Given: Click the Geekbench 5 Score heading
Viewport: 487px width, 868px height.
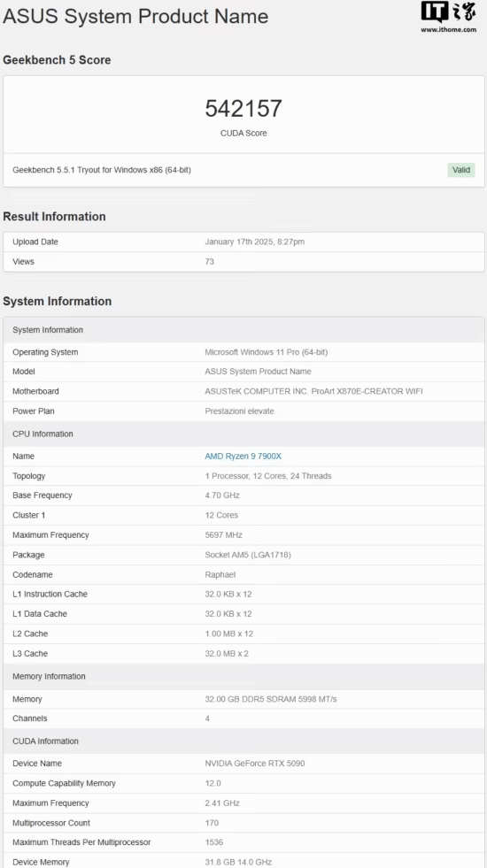Looking at the screenshot, I should tap(57, 60).
